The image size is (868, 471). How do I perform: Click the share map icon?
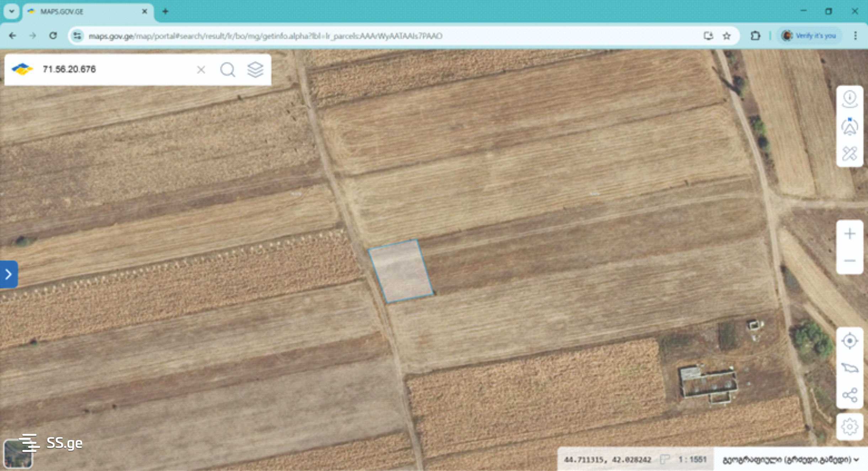pyautogui.click(x=850, y=395)
